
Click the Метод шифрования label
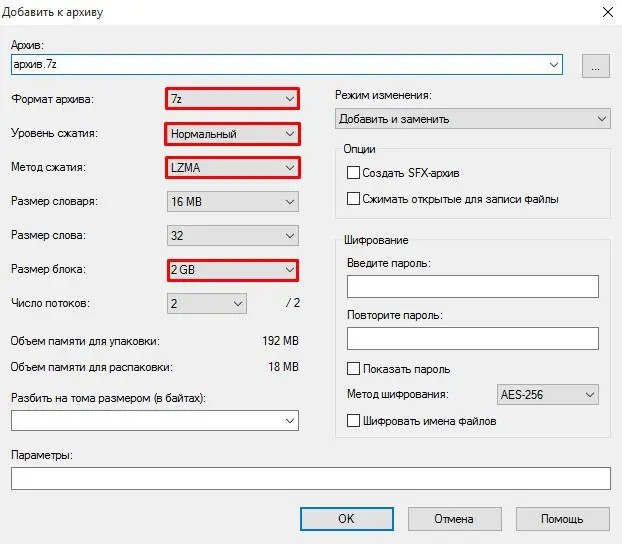397,394
